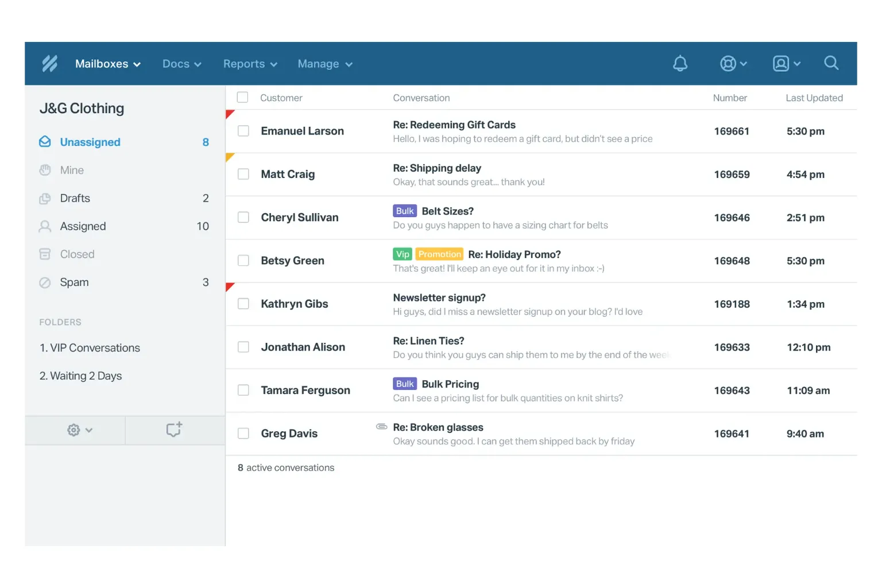Click customer name Greg Davis

[289, 434]
